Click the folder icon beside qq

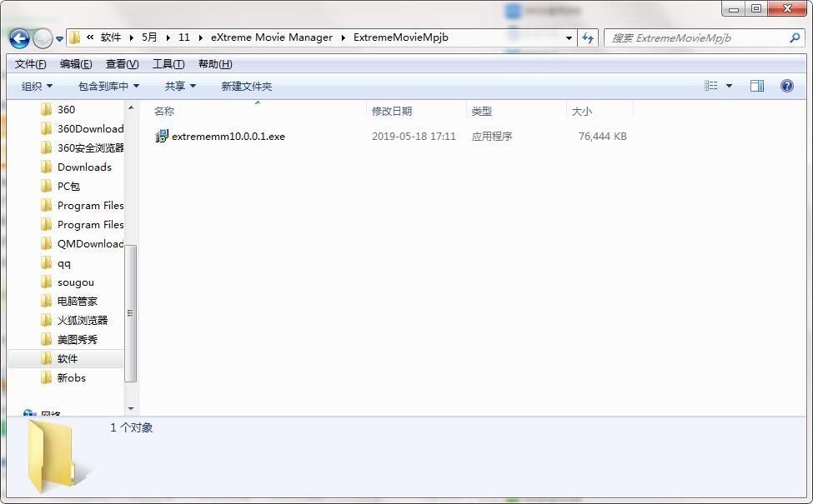tap(46, 262)
